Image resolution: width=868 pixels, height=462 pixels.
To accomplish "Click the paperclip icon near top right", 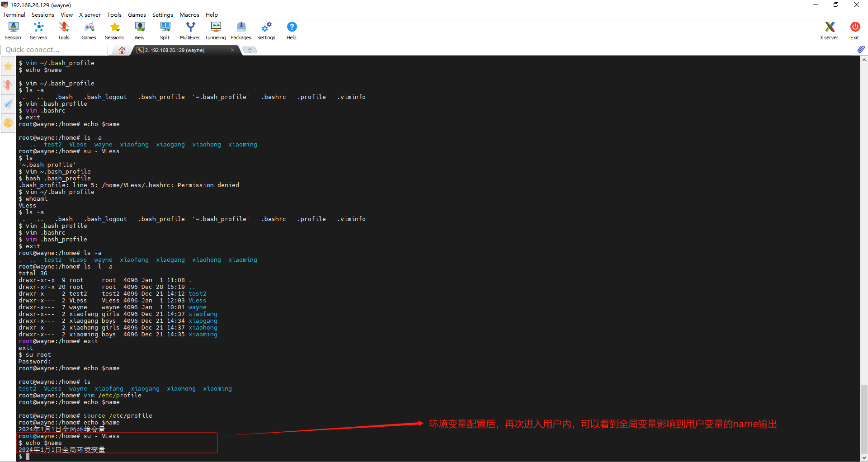I will pyautogui.click(x=861, y=49).
